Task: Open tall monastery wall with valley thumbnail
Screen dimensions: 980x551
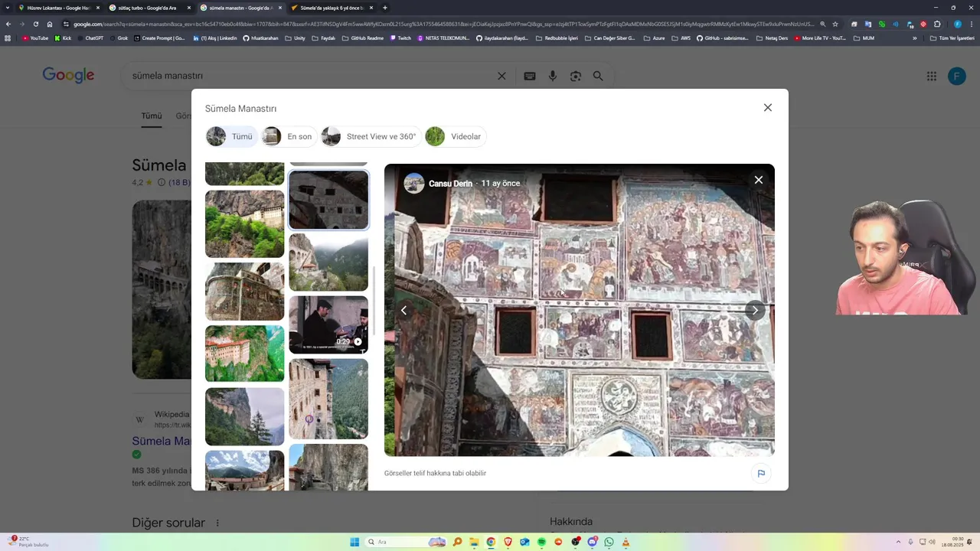Action: pos(328,399)
